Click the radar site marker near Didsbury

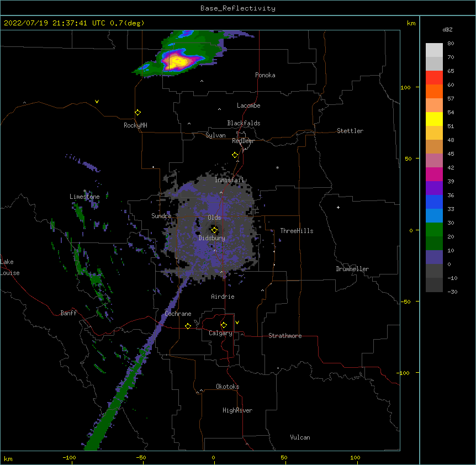point(214,230)
